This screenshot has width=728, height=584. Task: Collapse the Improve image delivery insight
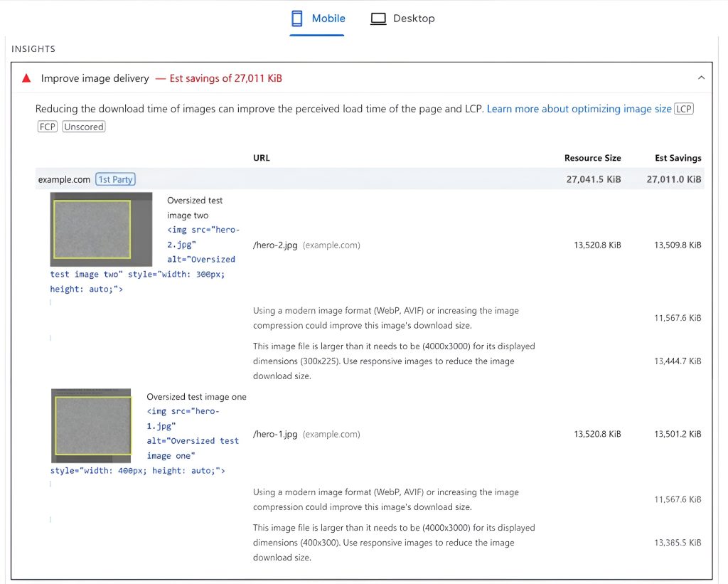(701, 78)
